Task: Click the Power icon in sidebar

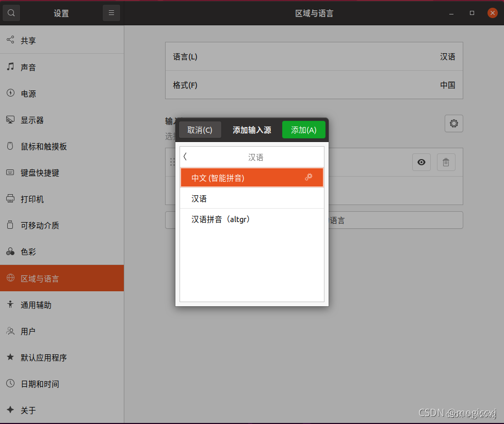Action: pos(10,93)
